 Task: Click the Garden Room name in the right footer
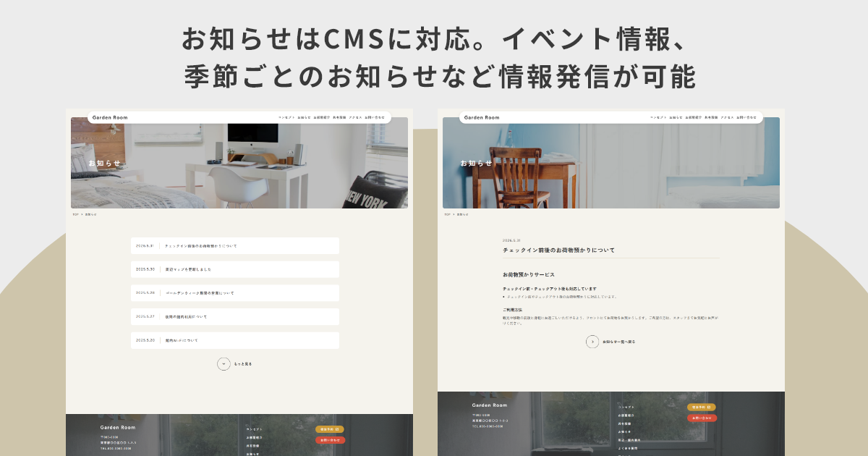coord(490,405)
